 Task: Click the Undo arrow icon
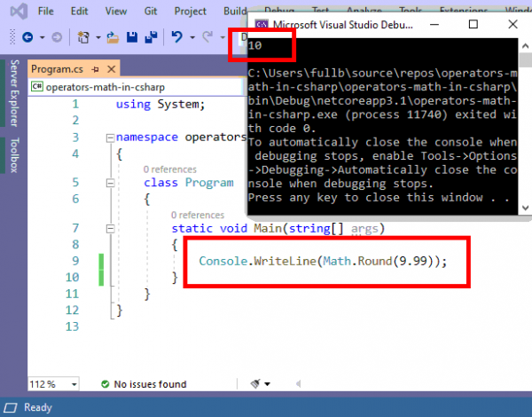coord(177,37)
